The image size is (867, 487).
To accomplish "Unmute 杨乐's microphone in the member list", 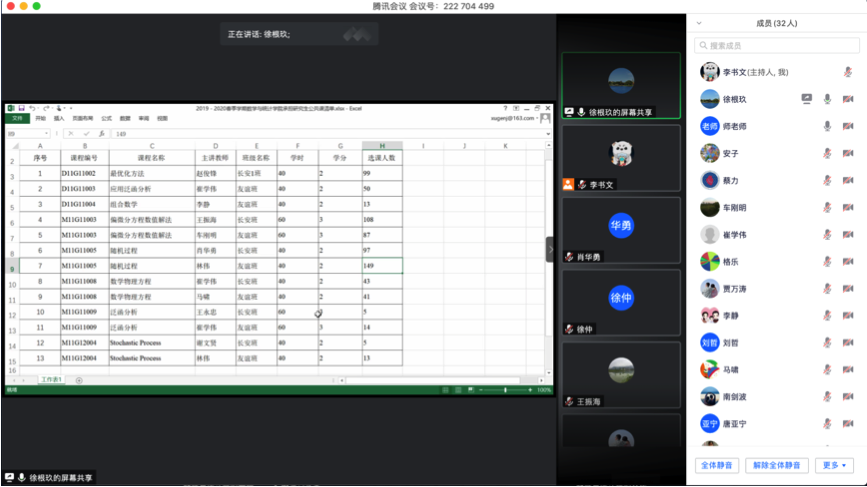I will [x=827, y=262].
